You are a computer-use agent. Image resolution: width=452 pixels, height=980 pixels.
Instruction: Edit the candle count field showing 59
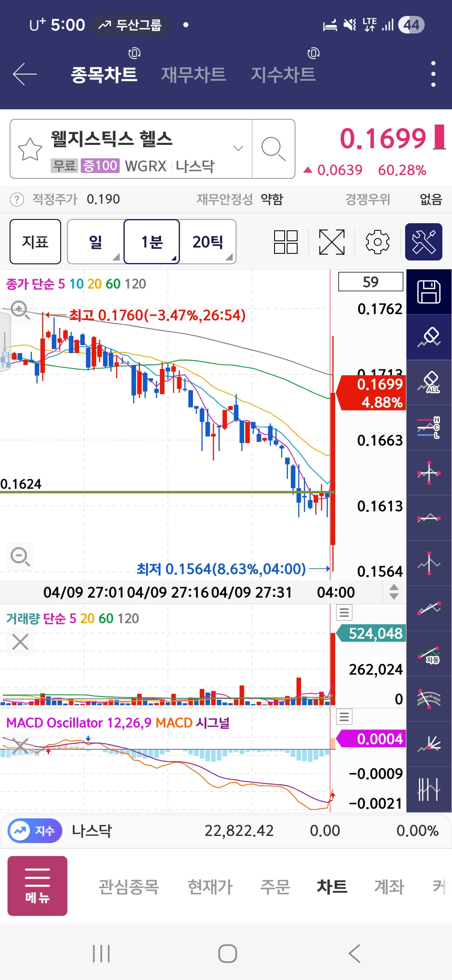tap(371, 281)
